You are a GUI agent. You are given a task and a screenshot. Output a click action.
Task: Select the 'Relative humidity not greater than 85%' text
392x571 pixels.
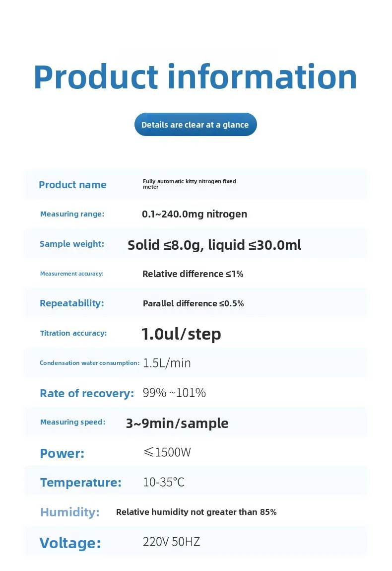(x=196, y=512)
